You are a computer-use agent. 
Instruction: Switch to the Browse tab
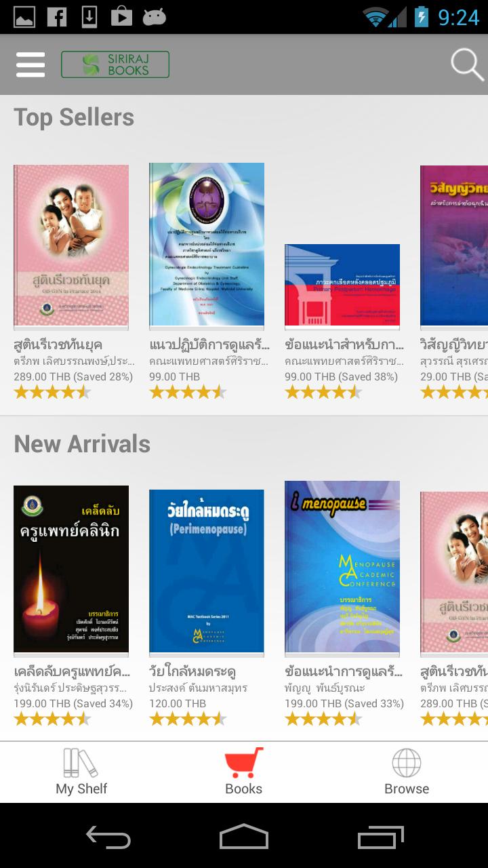407,772
